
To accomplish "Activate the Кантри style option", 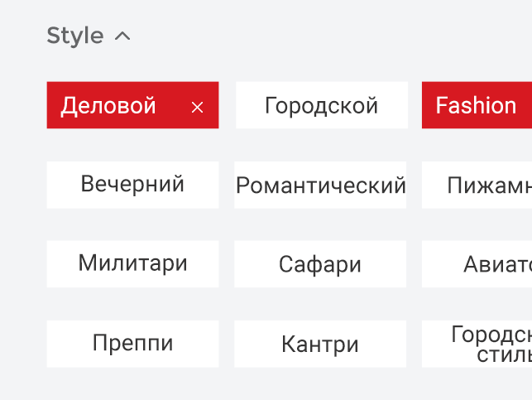I will 320,344.
